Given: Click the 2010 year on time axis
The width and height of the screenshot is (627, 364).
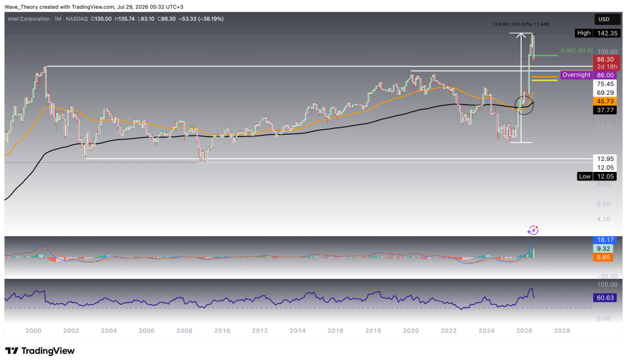Looking at the screenshot, I should [x=222, y=330].
